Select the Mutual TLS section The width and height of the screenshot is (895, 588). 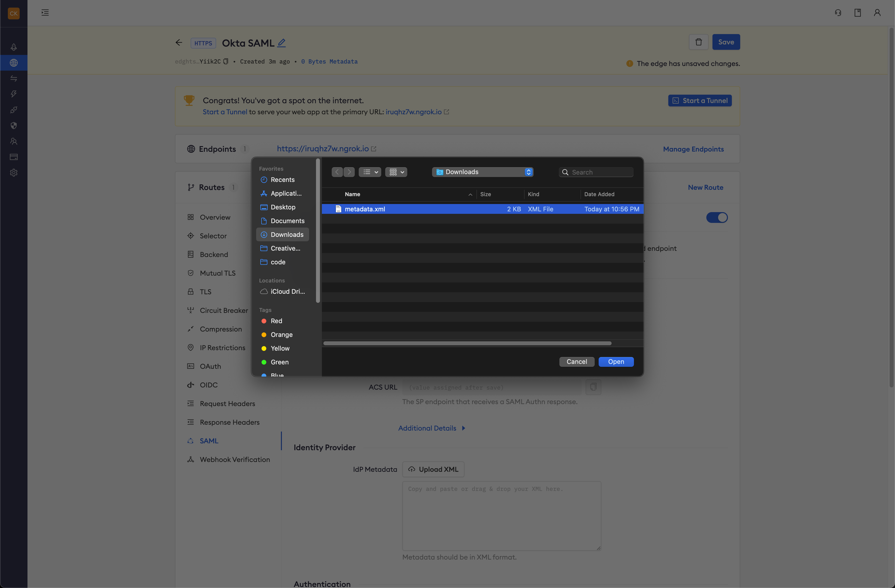[217, 273]
